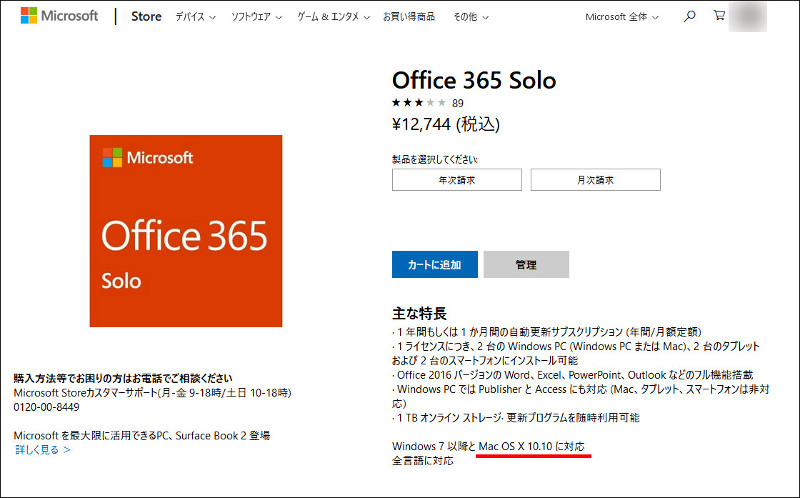Open the Store link in header
The height and width of the screenshot is (498, 800).
click(146, 16)
